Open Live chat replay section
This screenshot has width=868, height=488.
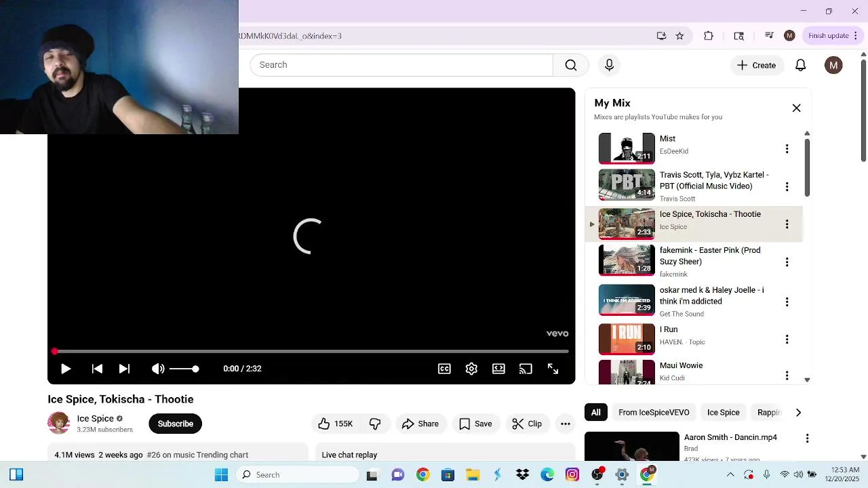click(x=445, y=453)
